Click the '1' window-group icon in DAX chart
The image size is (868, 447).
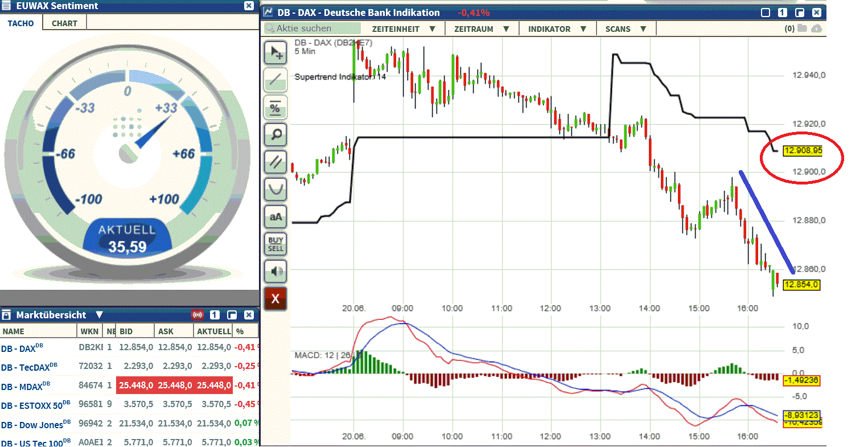(x=783, y=13)
